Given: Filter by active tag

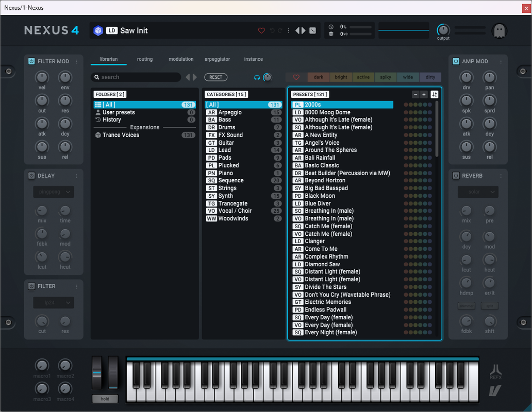Looking at the screenshot, I should click(363, 77).
